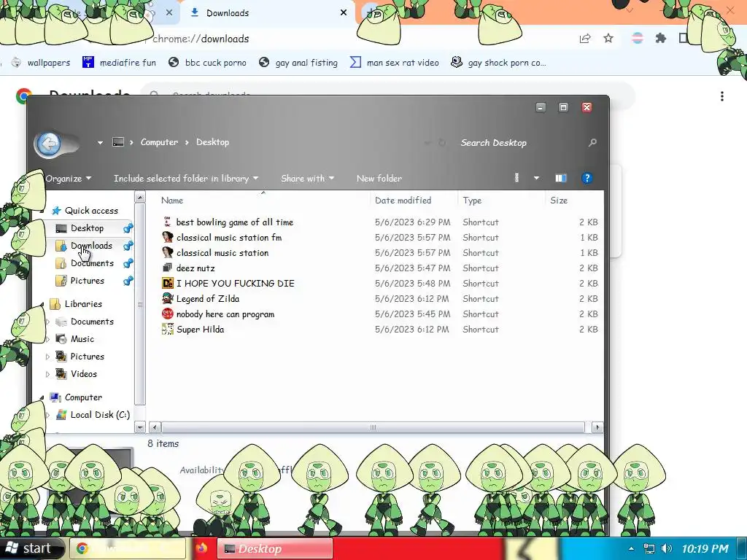This screenshot has height=560, width=747.
Task: Select Computer in the navigation tree
Action: (83, 397)
